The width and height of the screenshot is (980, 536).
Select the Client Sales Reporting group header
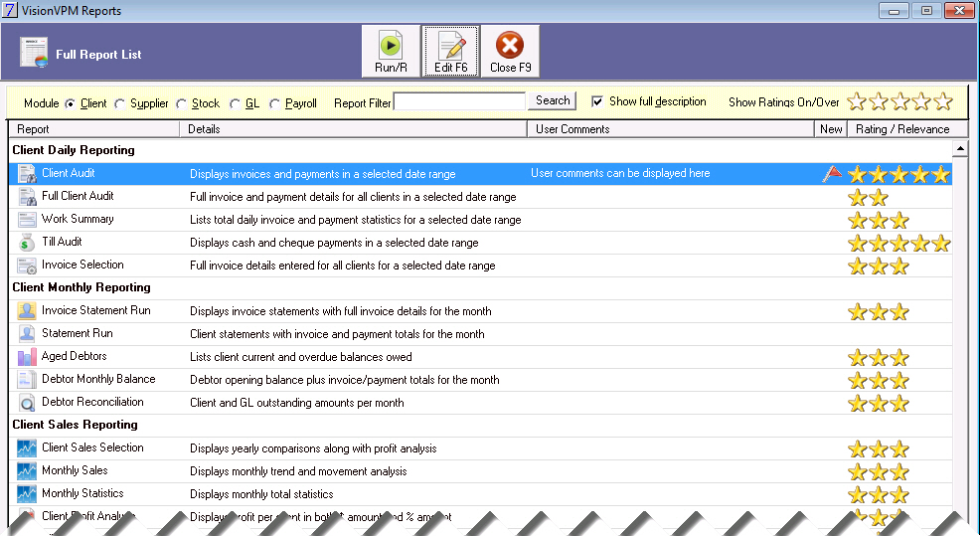pyautogui.click(x=75, y=425)
